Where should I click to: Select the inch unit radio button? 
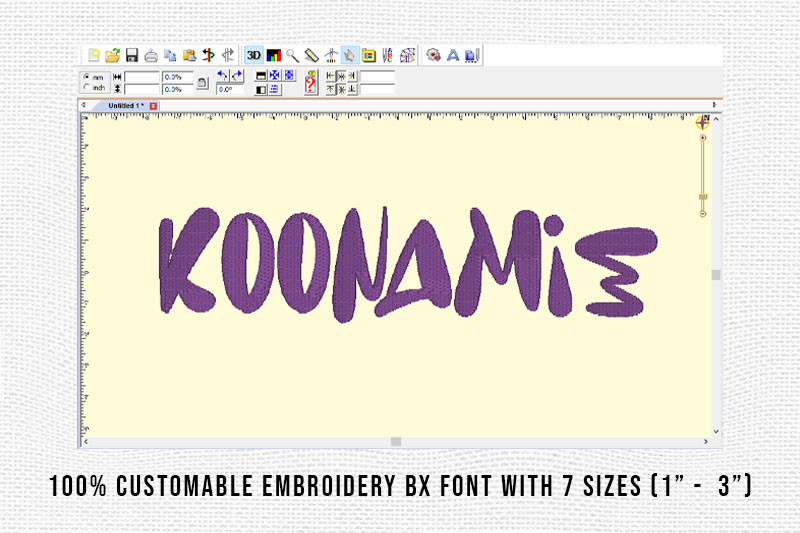[x=87, y=87]
